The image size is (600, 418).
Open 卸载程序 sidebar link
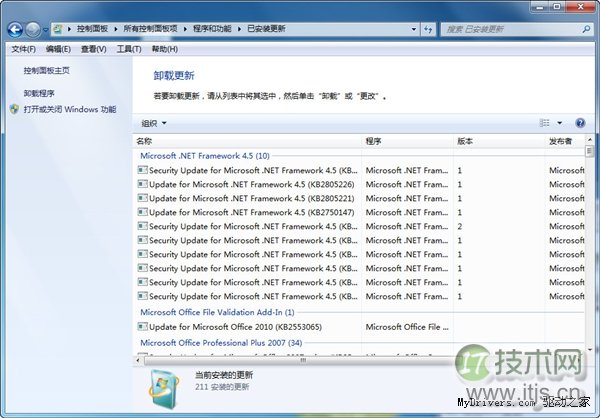[39, 93]
